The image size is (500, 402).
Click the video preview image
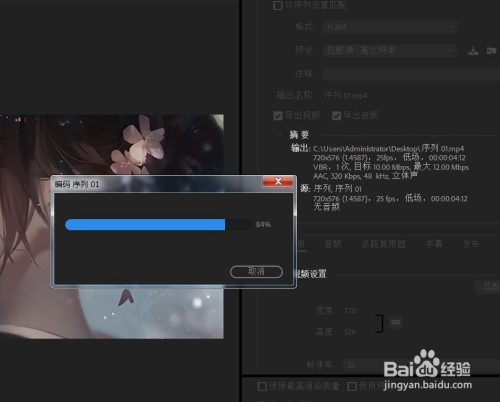point(112,227)
